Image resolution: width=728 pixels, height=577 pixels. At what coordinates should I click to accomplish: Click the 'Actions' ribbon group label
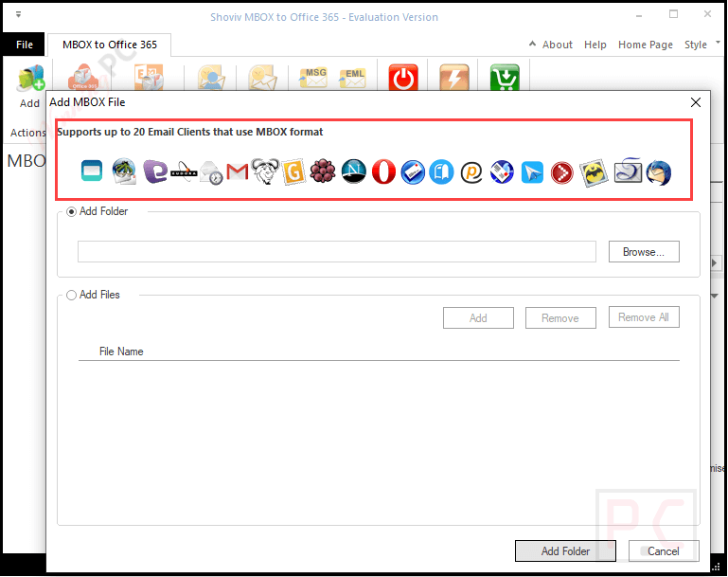[27, 133]
